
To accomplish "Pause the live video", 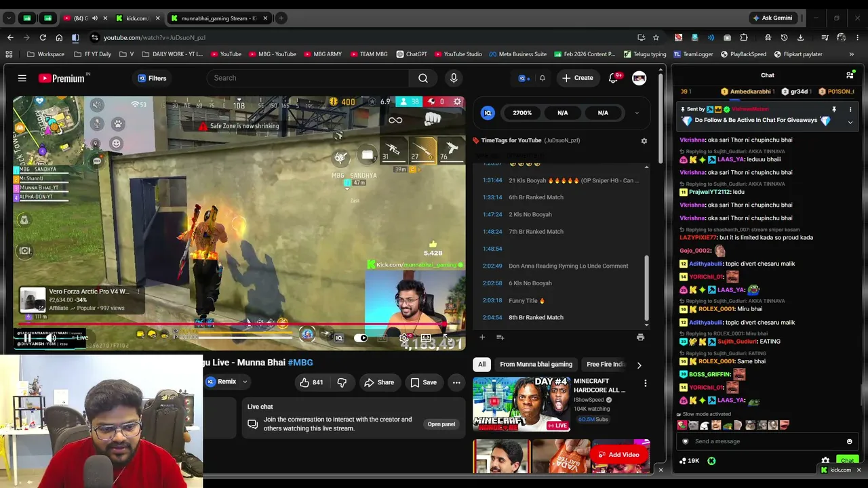I will pos(28,338).
